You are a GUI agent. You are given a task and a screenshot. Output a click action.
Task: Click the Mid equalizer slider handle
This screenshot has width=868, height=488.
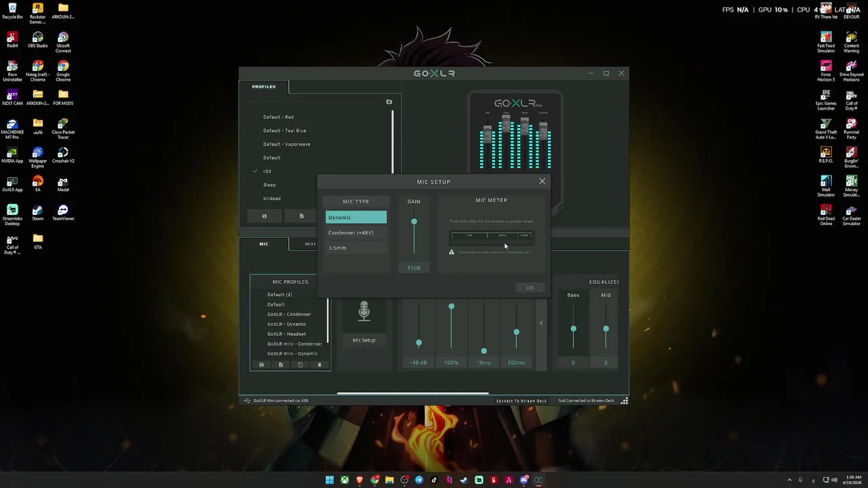[x=606, y=329]
